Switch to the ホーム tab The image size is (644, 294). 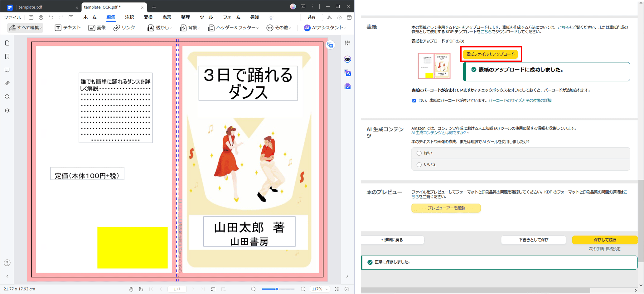pos(90,17)
